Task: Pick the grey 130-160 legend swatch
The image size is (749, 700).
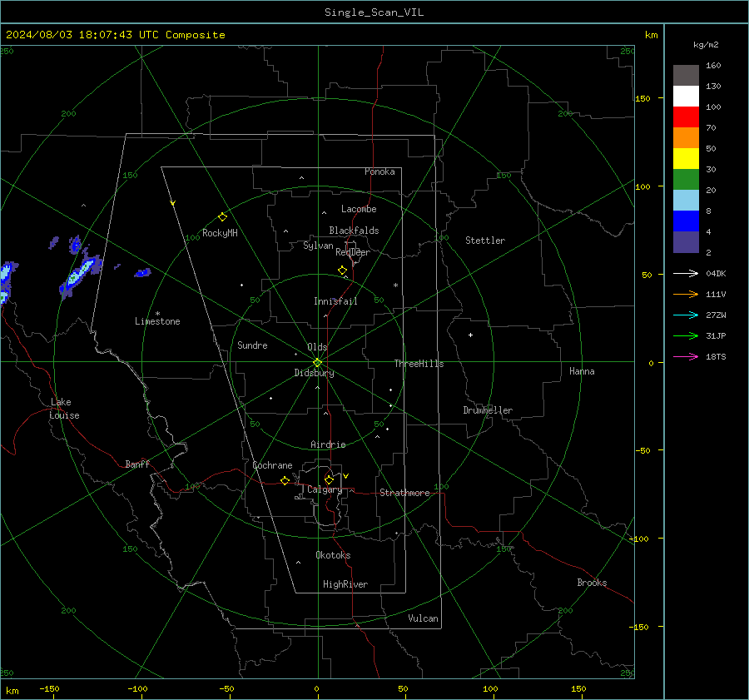Action: point(686,76)
